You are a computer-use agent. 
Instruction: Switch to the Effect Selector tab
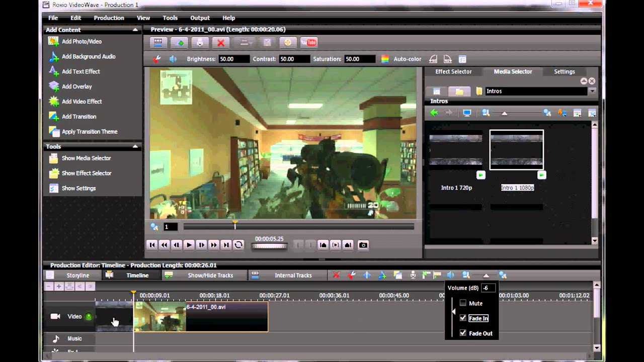(453, 71)
